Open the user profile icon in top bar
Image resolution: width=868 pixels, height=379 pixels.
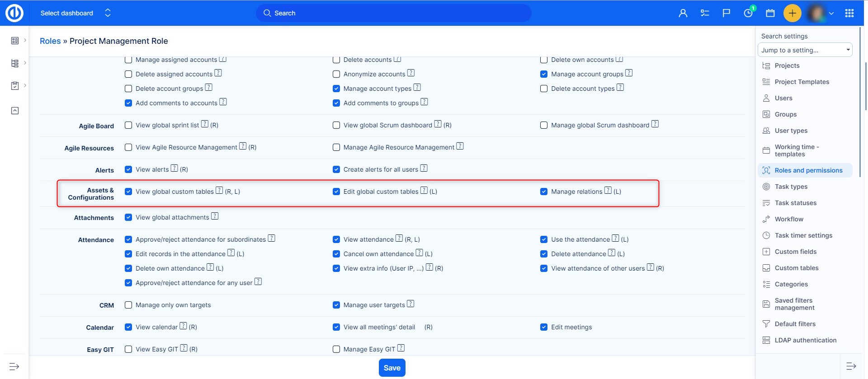click(x=683, y=13)
